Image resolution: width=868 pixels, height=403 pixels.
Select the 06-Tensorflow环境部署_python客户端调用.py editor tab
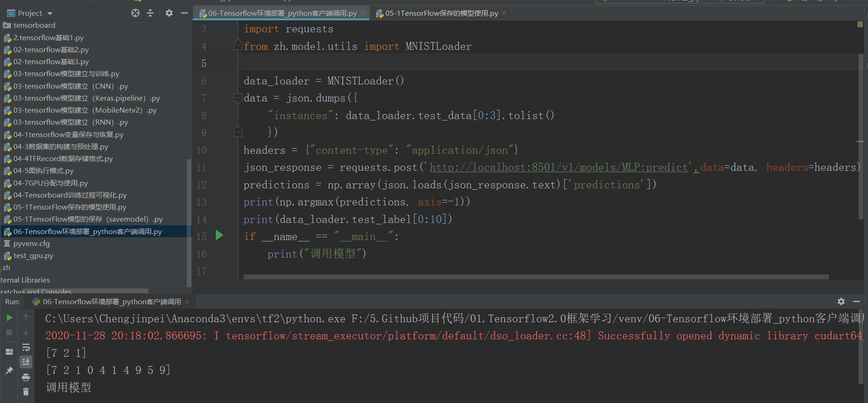282,13
